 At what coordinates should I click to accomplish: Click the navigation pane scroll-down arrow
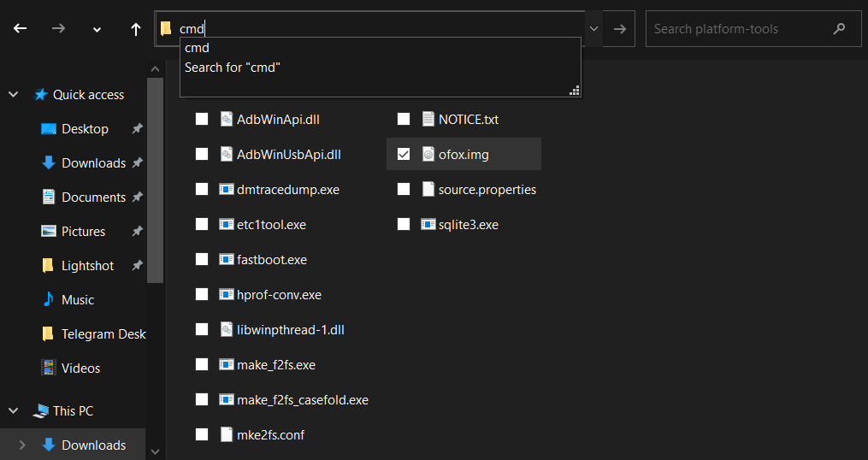tap(155, 451)
